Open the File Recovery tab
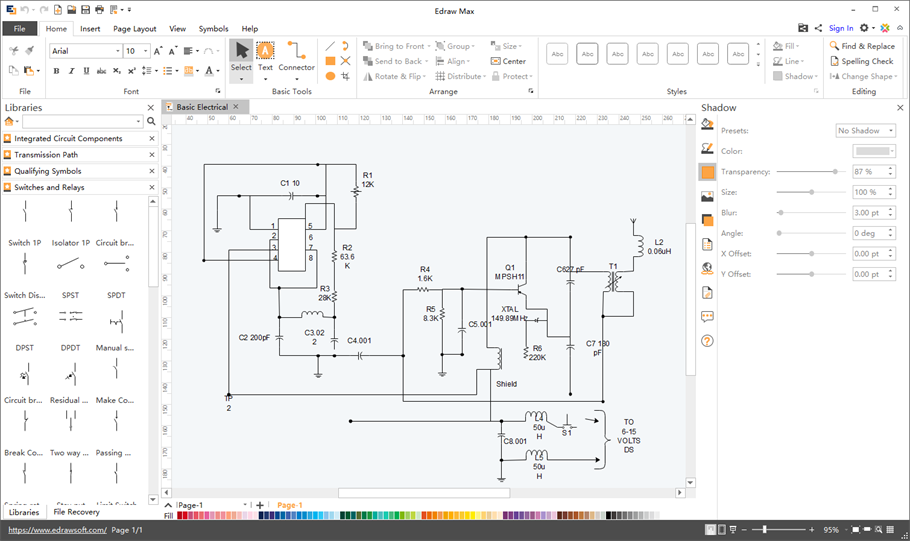This screenshot has width=910, height=541. pos(77,512)
